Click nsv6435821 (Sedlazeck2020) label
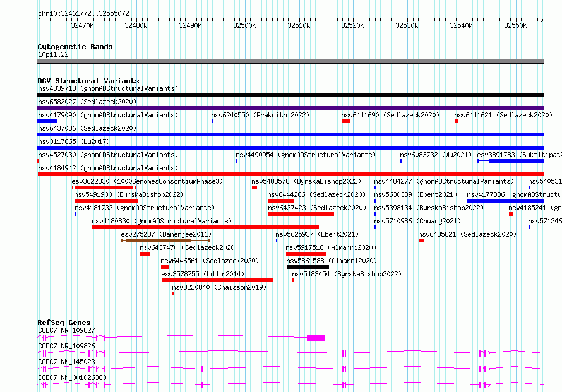The height and width of the screenshot is (392, 562). [467, 234]
